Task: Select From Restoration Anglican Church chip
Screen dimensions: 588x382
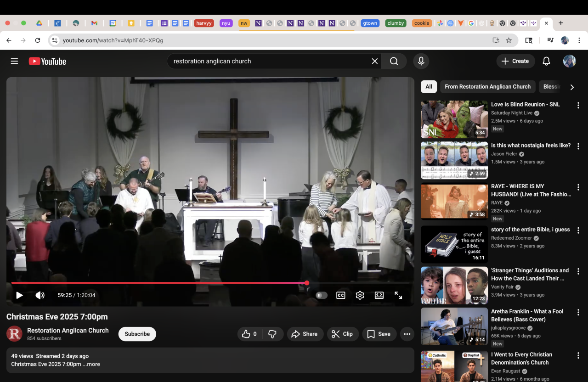Action: click(x=487, y=87)
